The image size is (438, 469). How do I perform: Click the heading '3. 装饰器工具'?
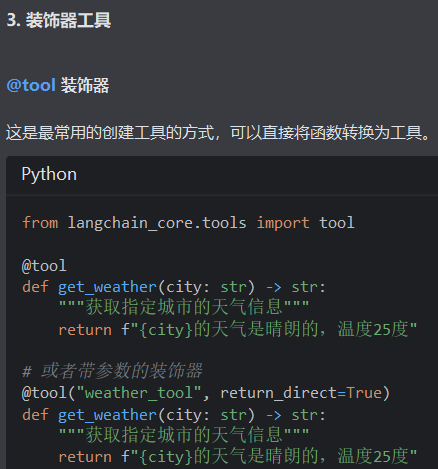click(x=59, y=20)
